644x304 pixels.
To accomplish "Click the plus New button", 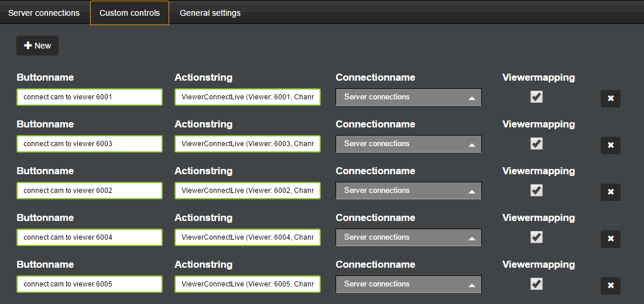I will pyautogui.click(x=37, y=46).
